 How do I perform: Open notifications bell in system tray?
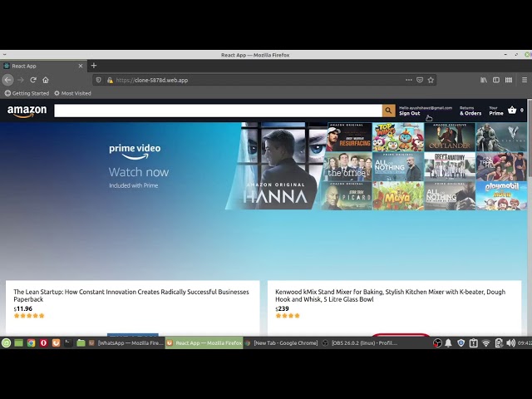click(448, 343)
